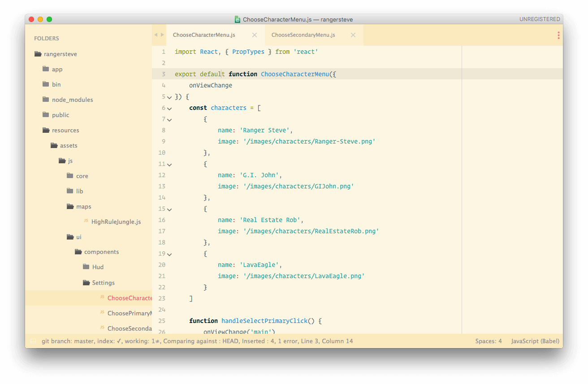Click the status bar panel switcher icon
The height and width of the screenshot is (384, 588).
(x=33, y=341)
